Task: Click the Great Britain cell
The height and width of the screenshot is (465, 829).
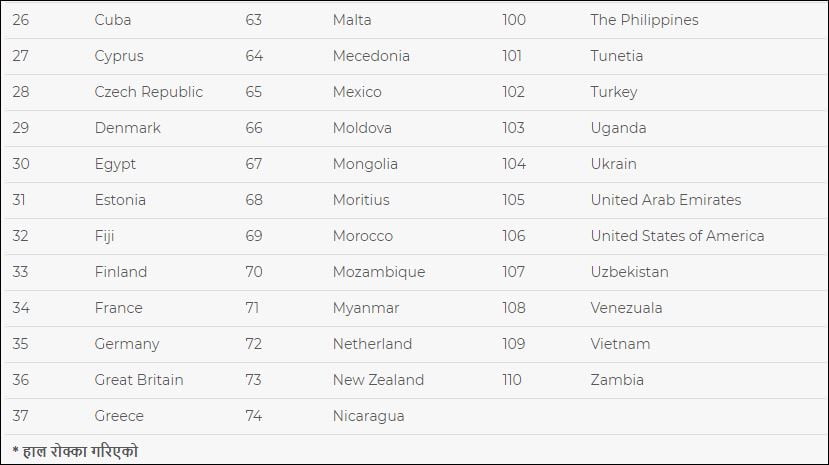Action: click(139, 380)
